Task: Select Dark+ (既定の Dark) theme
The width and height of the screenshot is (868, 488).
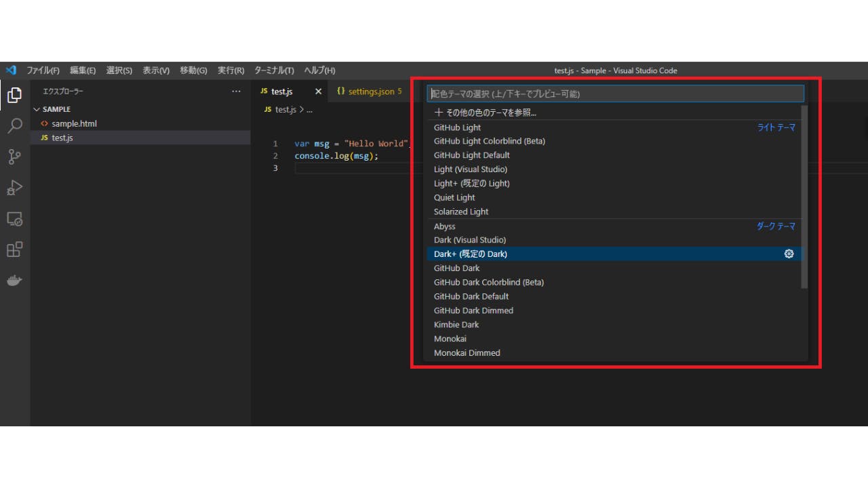Action: point(614,253)
